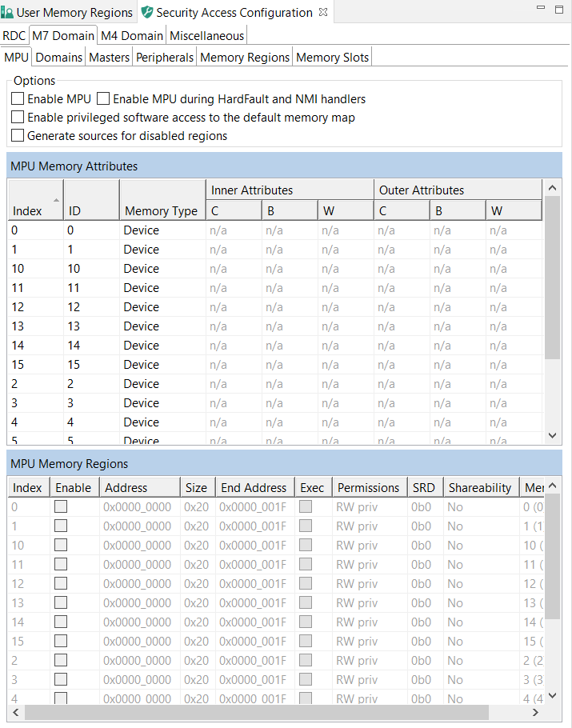Click the horizontal scrollbar left arrow
Image resolution: width=572 pixels, height=728 pixels.
click(15, 712)
